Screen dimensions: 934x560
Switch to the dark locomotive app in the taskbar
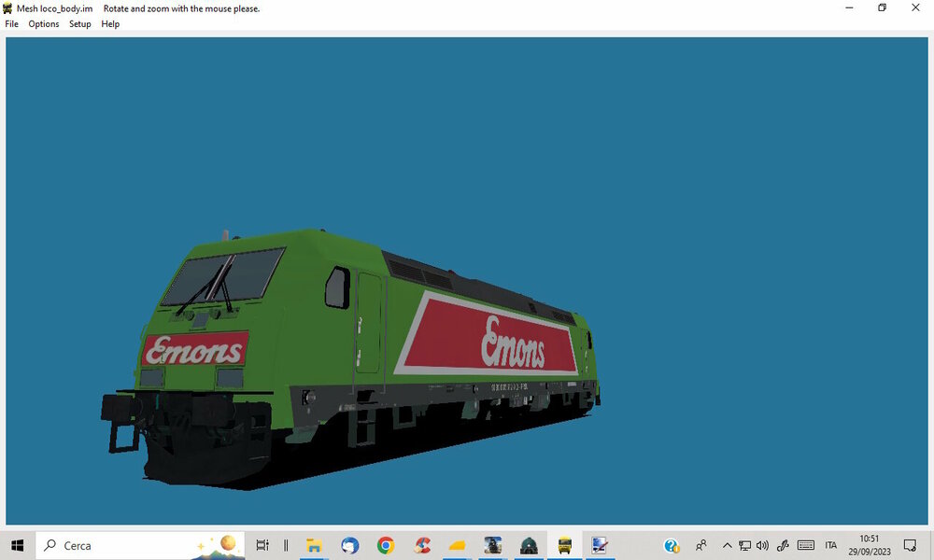(x=529, y=545)
